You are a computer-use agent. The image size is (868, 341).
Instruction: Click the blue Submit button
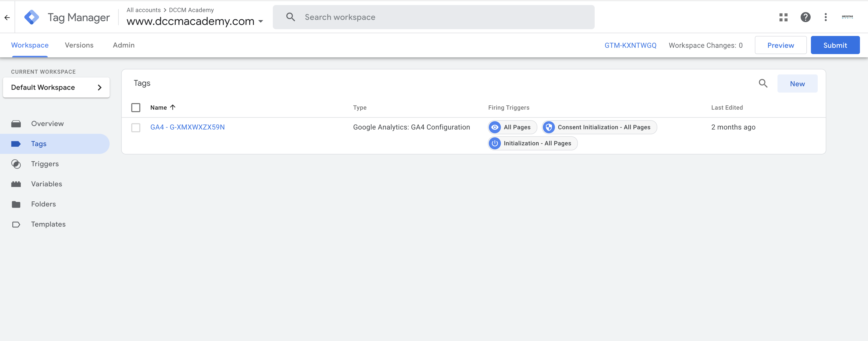(835, 45)
